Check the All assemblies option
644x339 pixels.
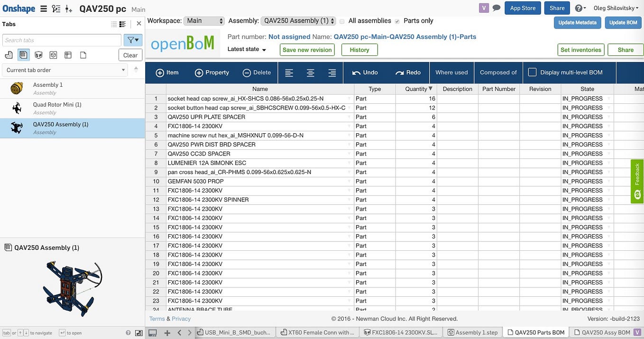342,20
